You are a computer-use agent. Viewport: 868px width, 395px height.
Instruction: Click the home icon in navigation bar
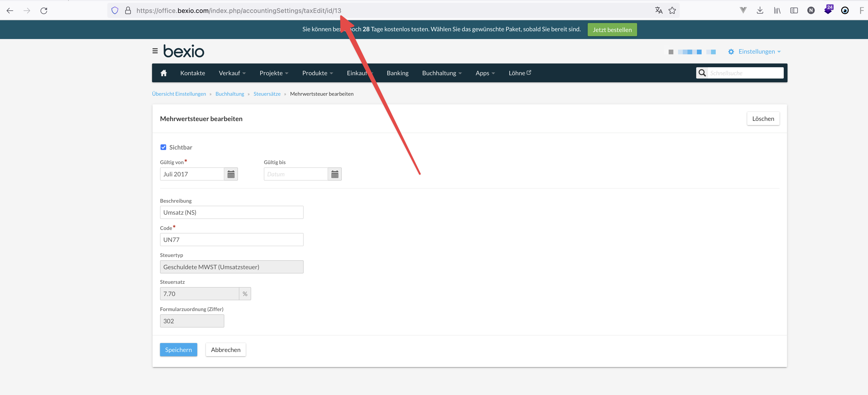point(164,73)
